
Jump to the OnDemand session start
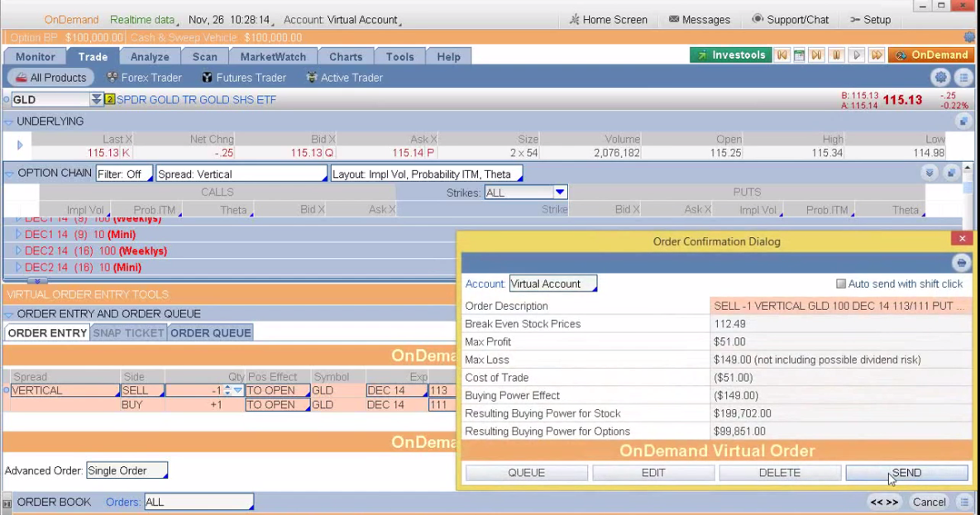point(782,55)
